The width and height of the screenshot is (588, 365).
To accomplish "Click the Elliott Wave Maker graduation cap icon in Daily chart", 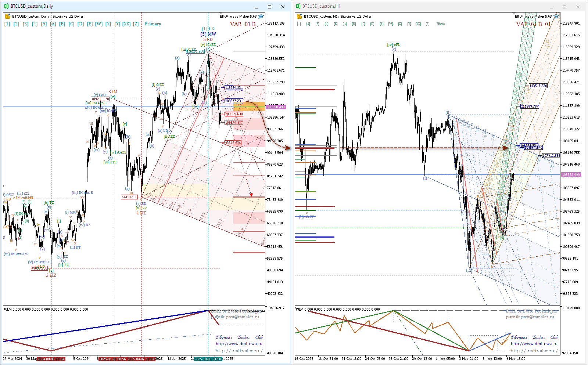I will [261, 17].
